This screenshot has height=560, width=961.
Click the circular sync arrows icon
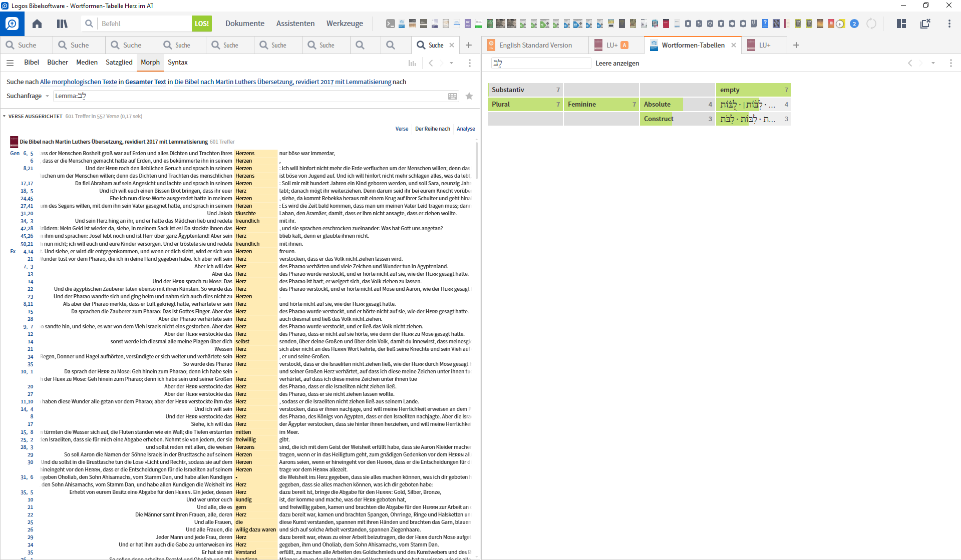coord(871,24)
